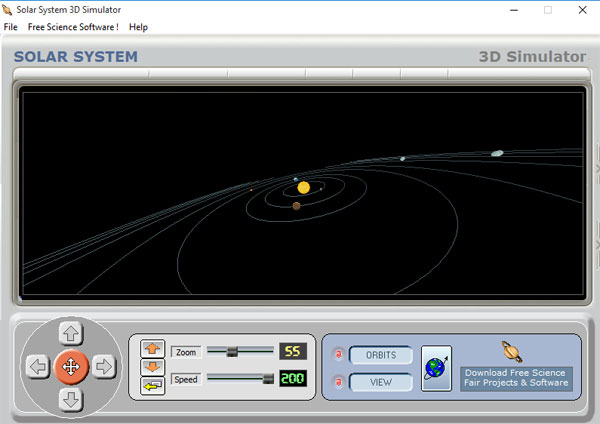
Task: Click the orange center move button
Action: coord(71,367)
